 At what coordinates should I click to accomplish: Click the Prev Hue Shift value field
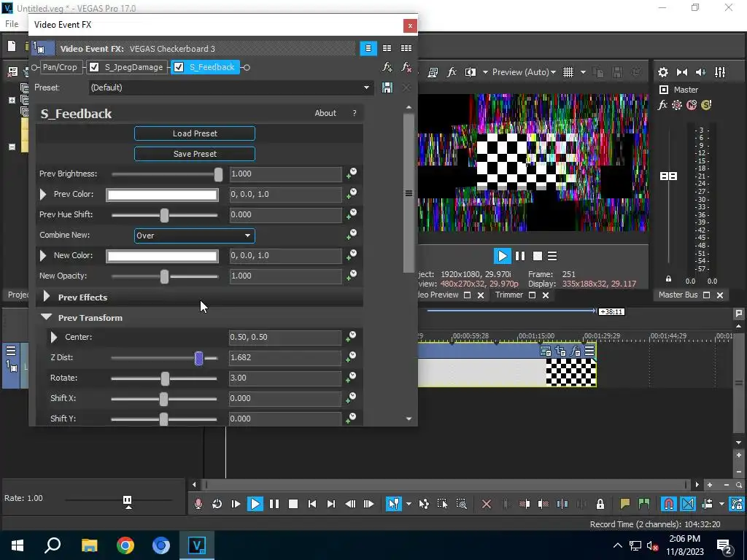[x=285, y=215]
